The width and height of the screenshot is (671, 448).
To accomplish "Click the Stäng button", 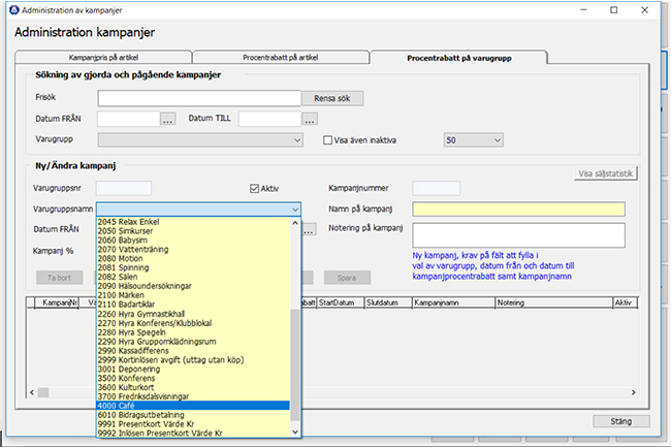I will pos(621,421).
